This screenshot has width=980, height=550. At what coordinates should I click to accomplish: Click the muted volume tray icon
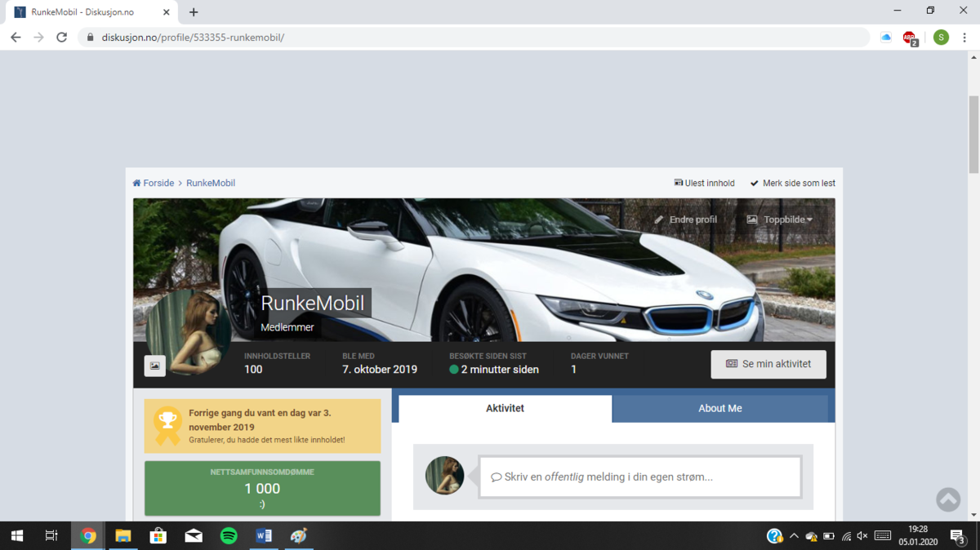[x=862, y=536]
